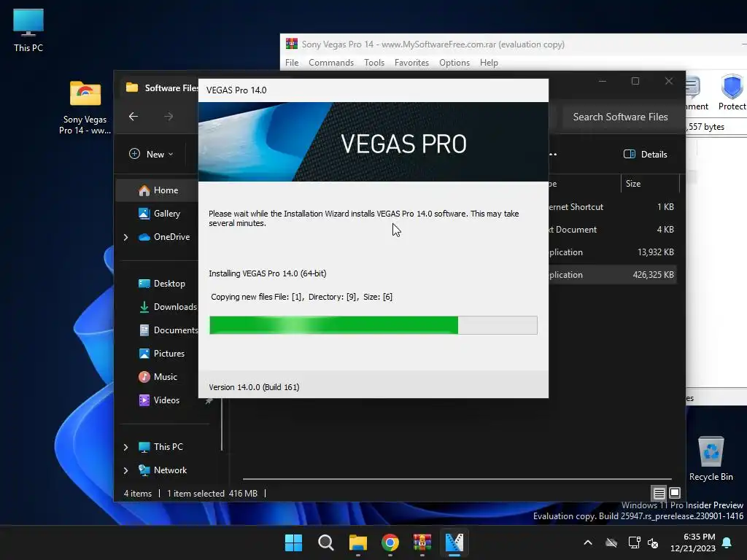Viewport: 747px width, 560px height.
Task: Click the muted volume tray icon
Action: pos(653,542)
